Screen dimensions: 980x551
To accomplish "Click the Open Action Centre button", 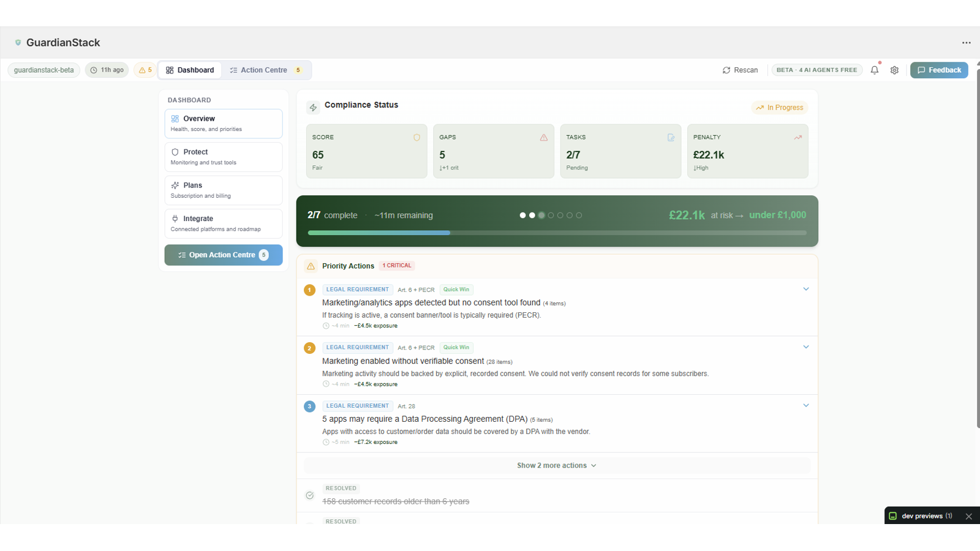I will pyautogui.click(x=223, y=255).
